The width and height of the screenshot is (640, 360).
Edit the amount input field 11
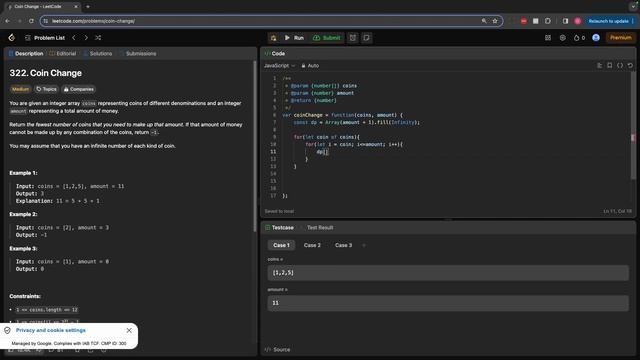(448, 303)
